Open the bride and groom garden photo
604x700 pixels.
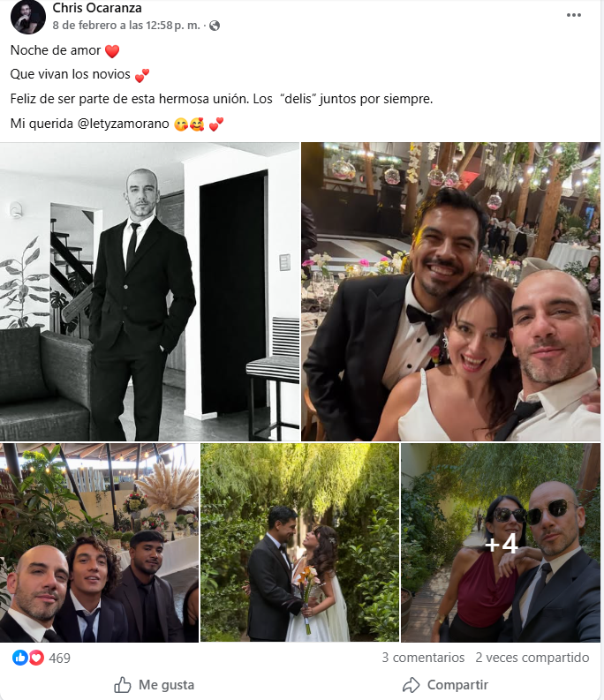[299, 542]
